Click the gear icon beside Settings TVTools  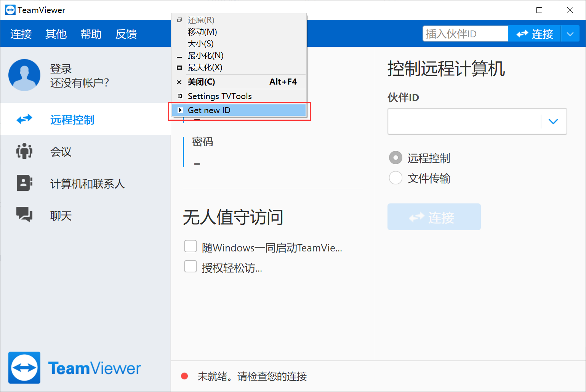180,96
